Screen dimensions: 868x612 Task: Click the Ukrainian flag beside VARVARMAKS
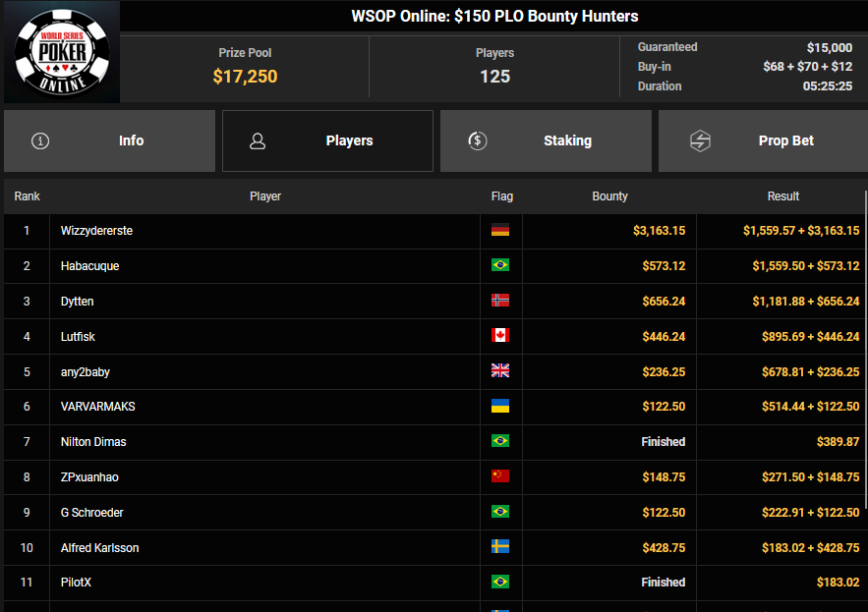pyautogui.click(x=500, y=407)
